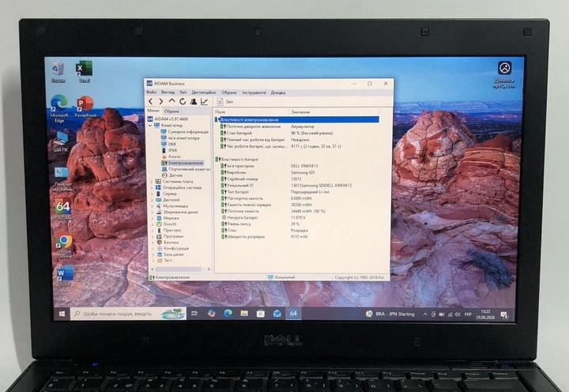
Task: Click the Значення column header
Action: (x=334, y=111)
